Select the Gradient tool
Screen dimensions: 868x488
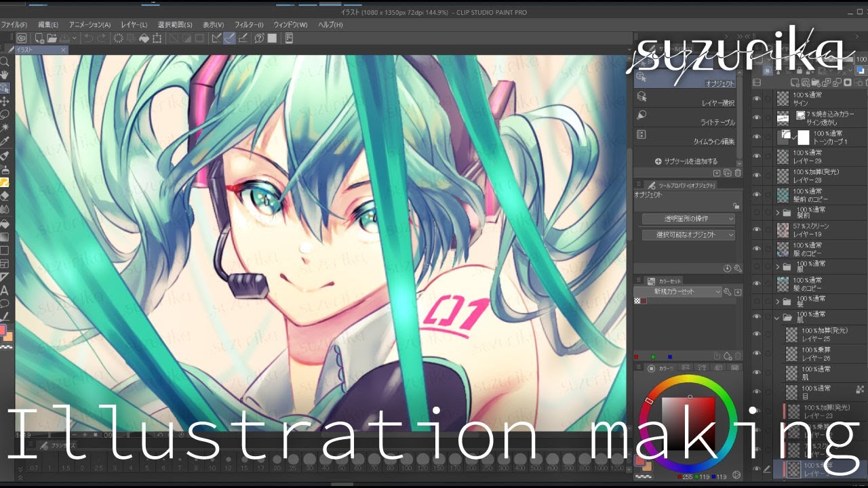pyautogui.click(x=4, y=237)
